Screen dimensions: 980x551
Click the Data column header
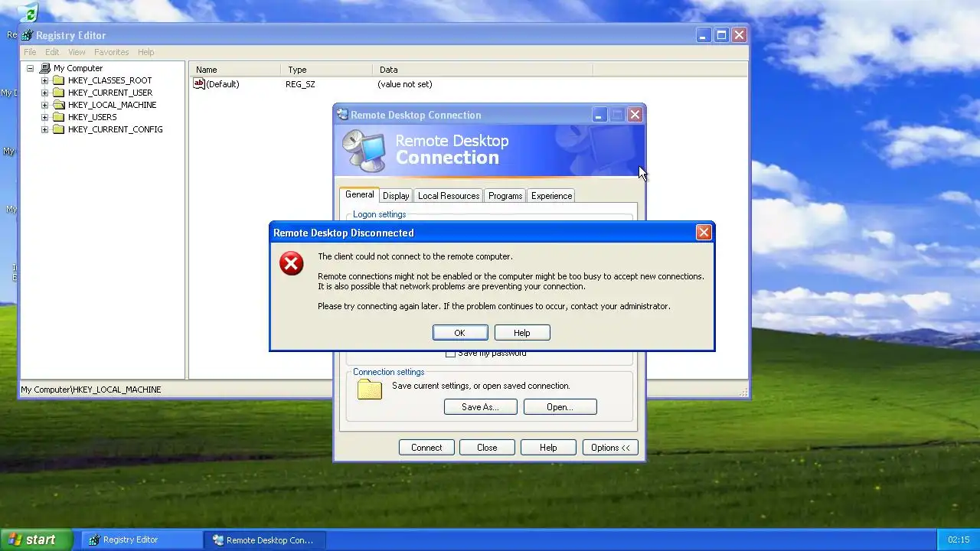(x=483, y=70)
